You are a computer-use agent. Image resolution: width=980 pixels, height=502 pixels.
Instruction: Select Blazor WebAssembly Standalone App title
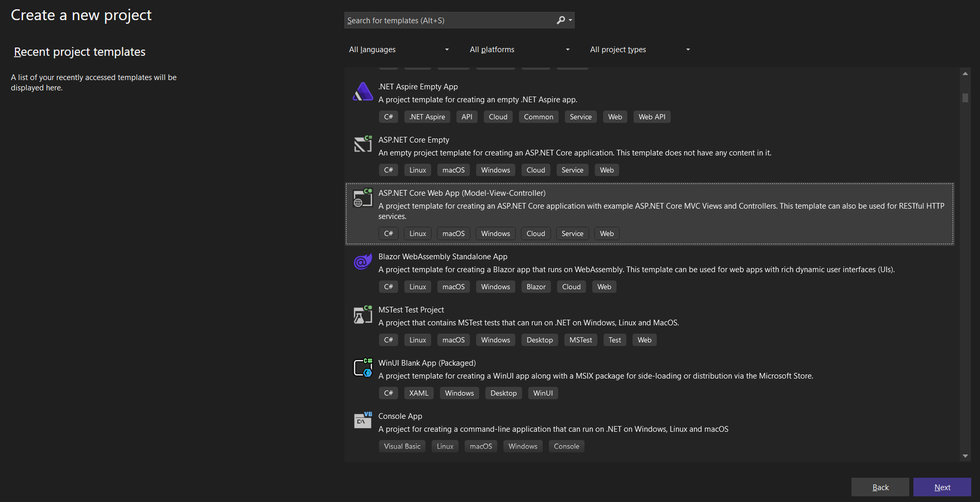point(443,257)
